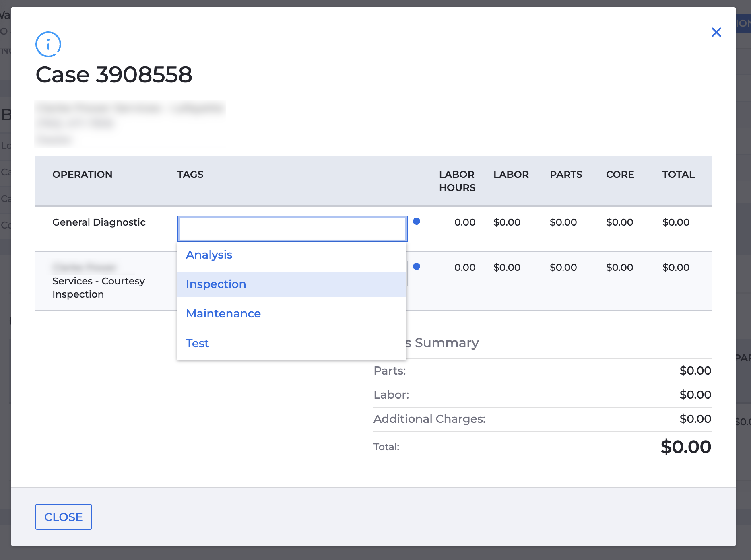Select the highlighted "Inspection" tag option
Screen dimensions: 751x560
tap(216, 284)
